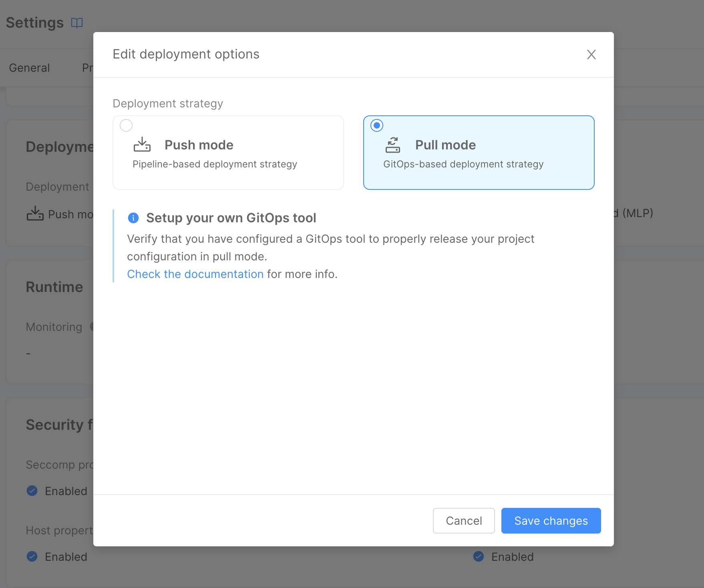
Task: Click the Host properties Enabled checkmark icon
Action: pos(32,556)
